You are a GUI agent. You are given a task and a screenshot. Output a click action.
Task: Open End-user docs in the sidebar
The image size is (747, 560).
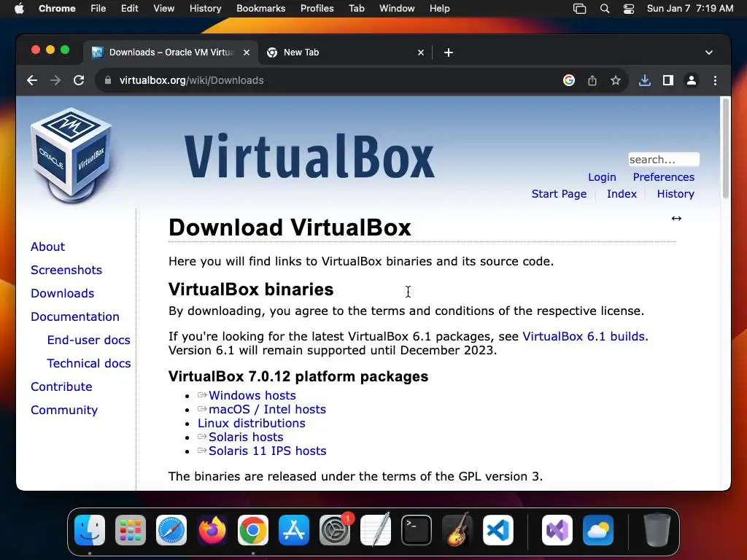(88, 340)
